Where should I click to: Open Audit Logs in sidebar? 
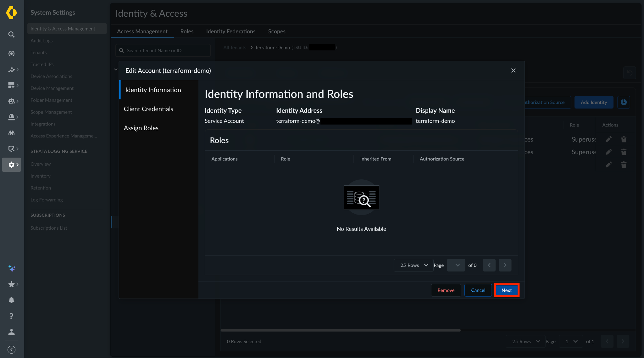pos(42,41)
